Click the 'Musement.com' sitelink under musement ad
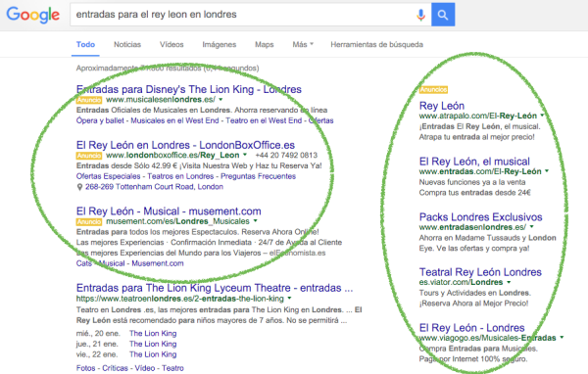 (158, 263)
